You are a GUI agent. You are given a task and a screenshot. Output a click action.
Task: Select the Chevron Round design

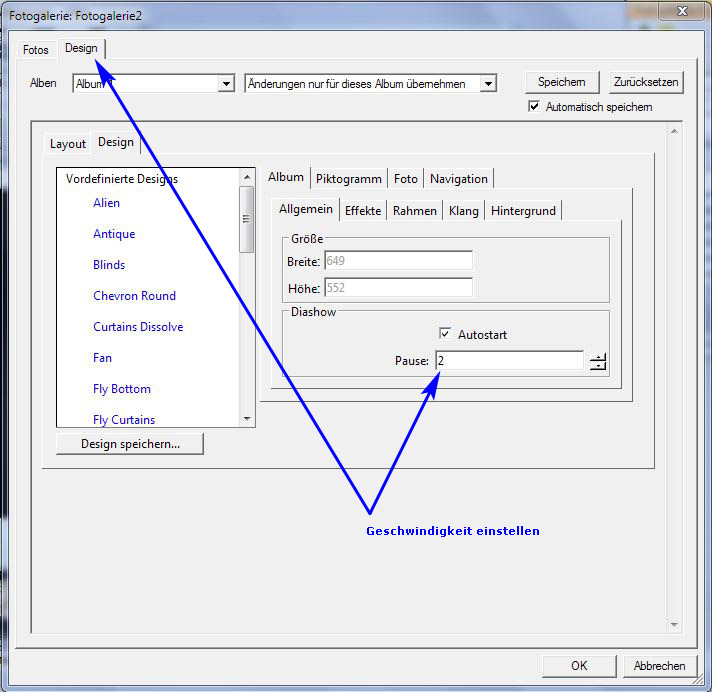(134, 296)
